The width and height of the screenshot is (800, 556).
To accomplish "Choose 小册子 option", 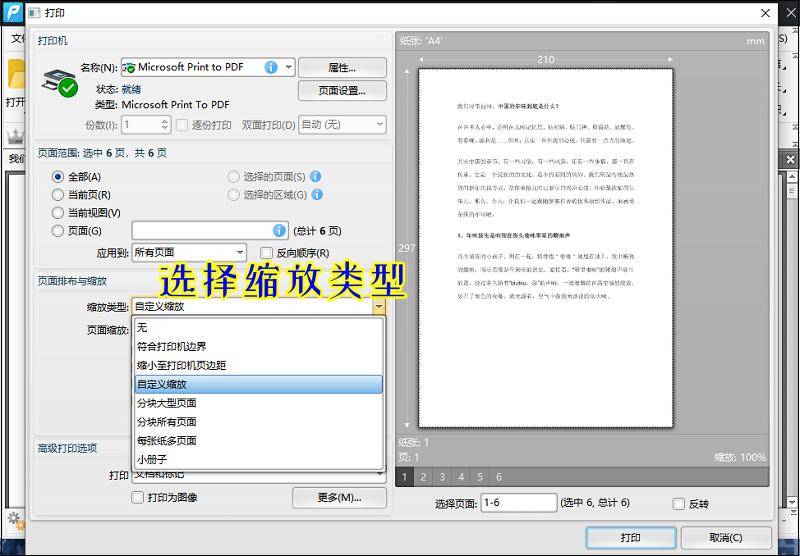I will coord(258,460).
